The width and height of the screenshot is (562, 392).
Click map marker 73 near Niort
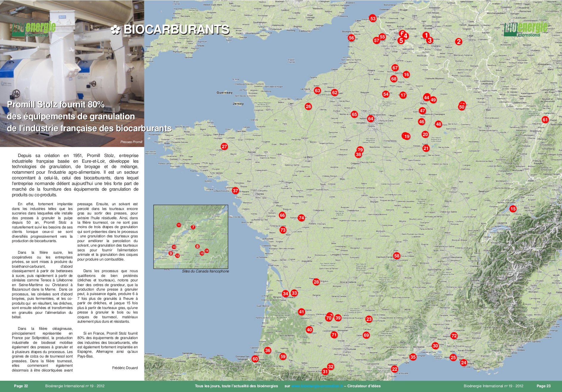pyautogui.click(x=283, y=230)
